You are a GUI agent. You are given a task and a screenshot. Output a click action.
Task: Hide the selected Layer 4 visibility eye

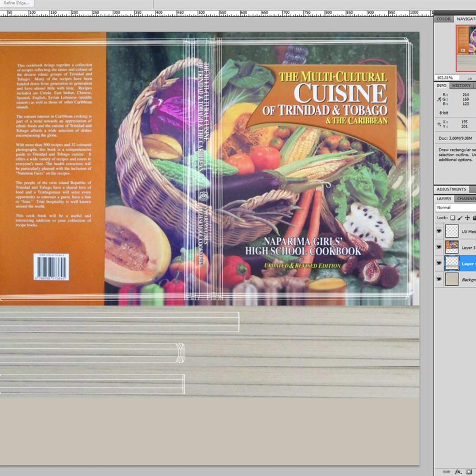click(439, 263)
